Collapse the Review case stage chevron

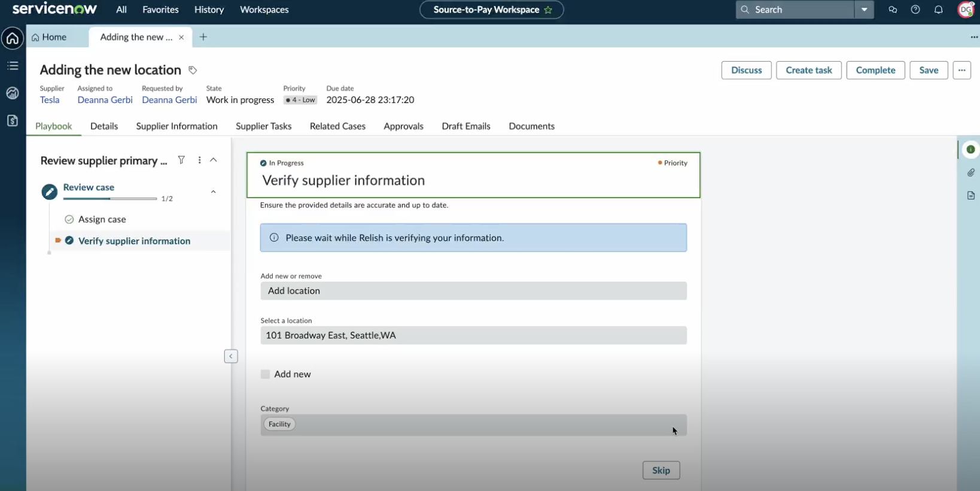tap(214, 192)
